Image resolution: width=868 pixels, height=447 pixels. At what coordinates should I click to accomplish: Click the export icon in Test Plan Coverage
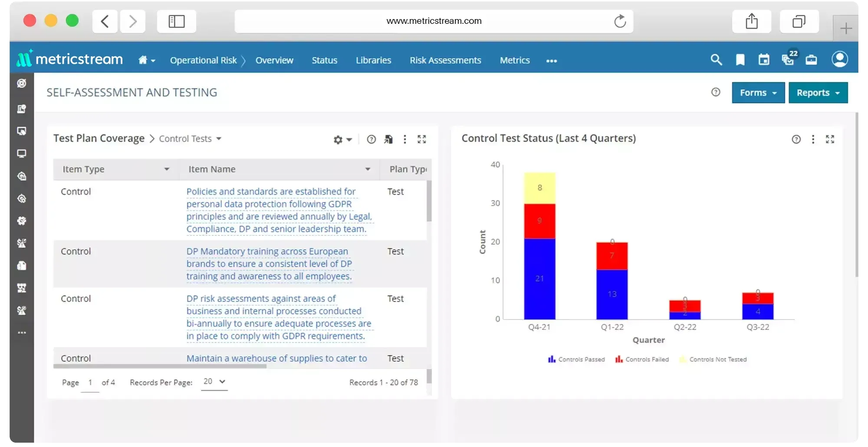[388, 139]
